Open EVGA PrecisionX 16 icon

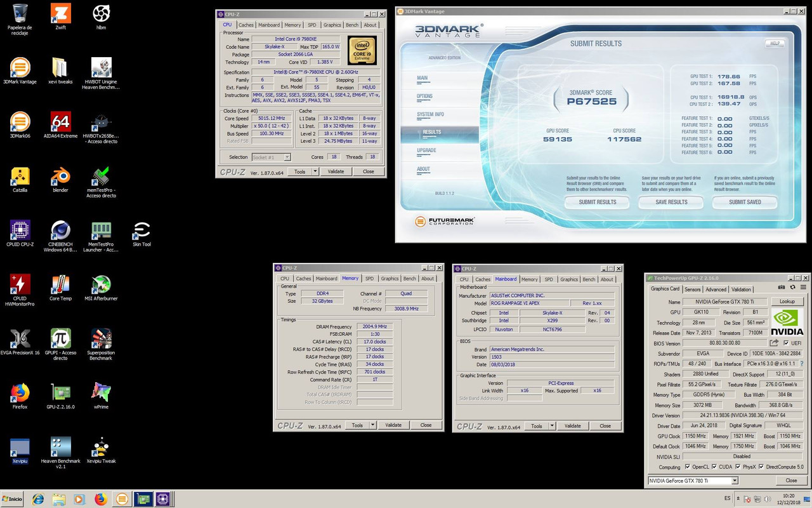tap(20, 342)
